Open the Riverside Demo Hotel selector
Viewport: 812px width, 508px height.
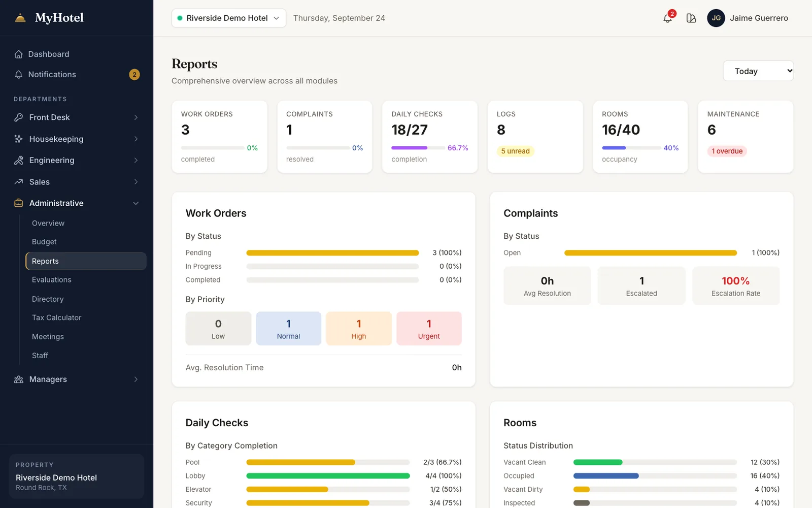[x=229, y=18]
